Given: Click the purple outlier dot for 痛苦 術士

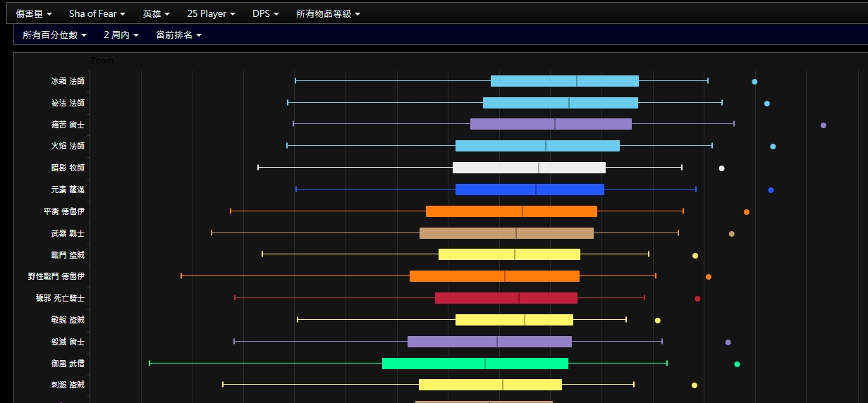Looking at the screenshot, I should pyautogui.click(x=823, y=125).
